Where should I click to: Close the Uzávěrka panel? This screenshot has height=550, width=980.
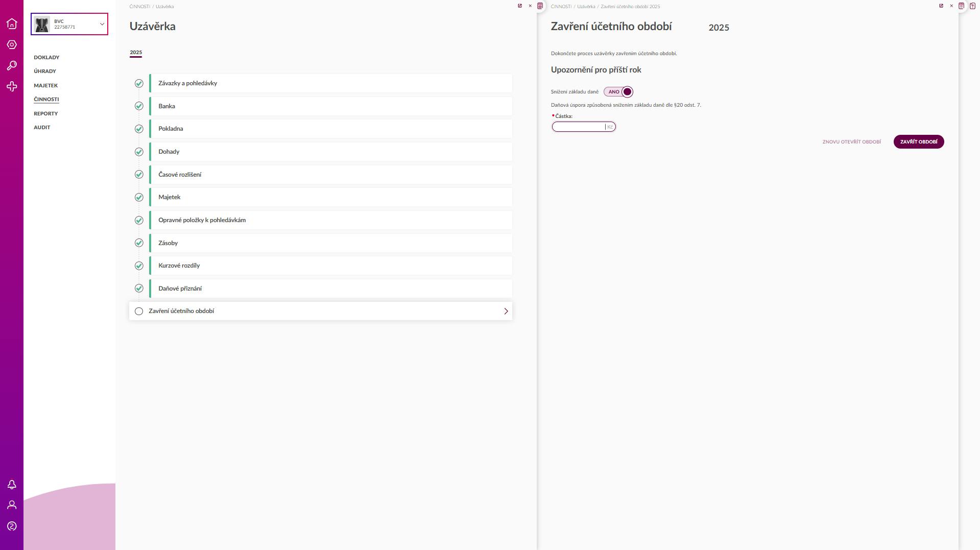(x=530, y=6)
